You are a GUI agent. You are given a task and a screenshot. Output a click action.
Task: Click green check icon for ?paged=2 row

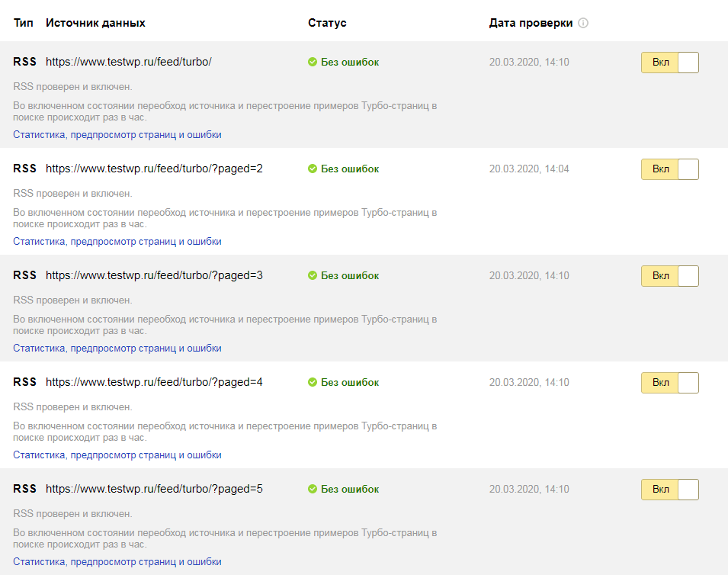click(x=313, y=169)
